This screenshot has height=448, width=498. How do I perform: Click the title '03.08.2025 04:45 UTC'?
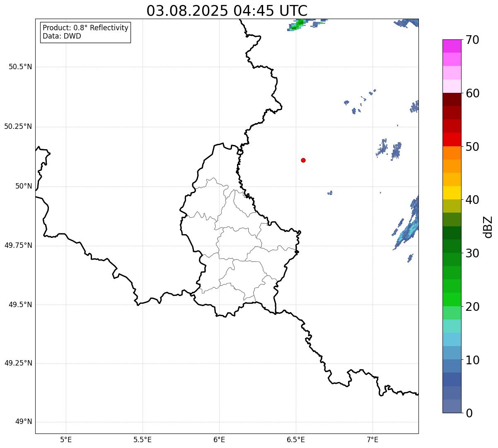click(227, 10)
